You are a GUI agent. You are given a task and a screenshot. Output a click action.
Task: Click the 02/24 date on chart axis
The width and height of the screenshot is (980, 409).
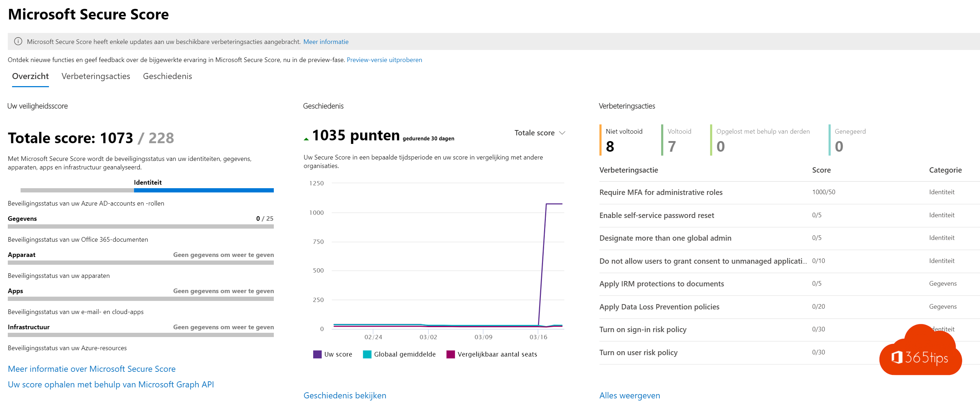pos(373,337)
